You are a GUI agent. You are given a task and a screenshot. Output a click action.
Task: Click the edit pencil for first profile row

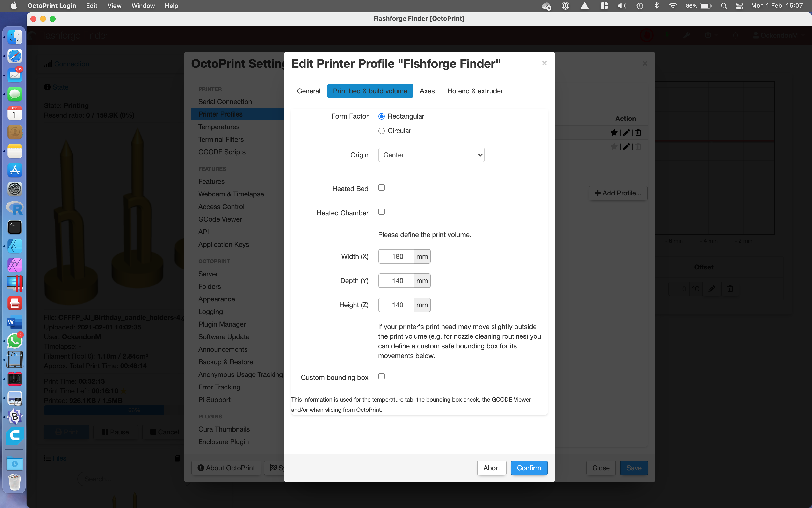[626, 132]
